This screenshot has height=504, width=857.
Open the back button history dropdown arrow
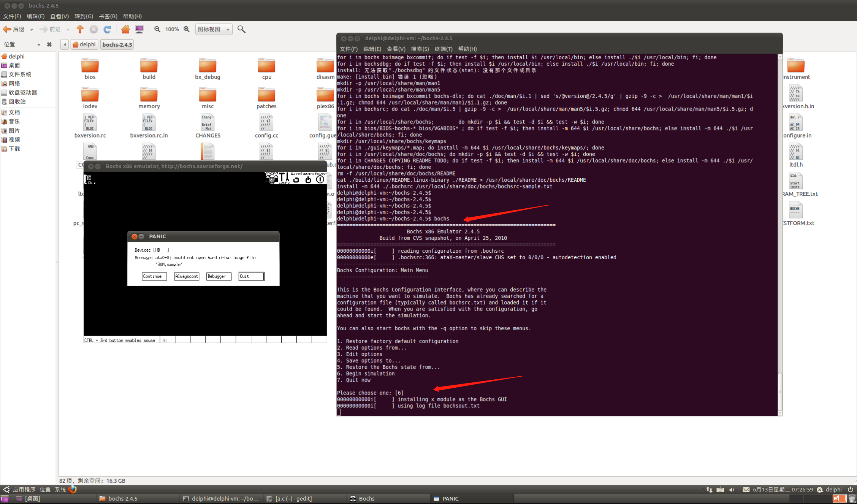coord(32,30)
